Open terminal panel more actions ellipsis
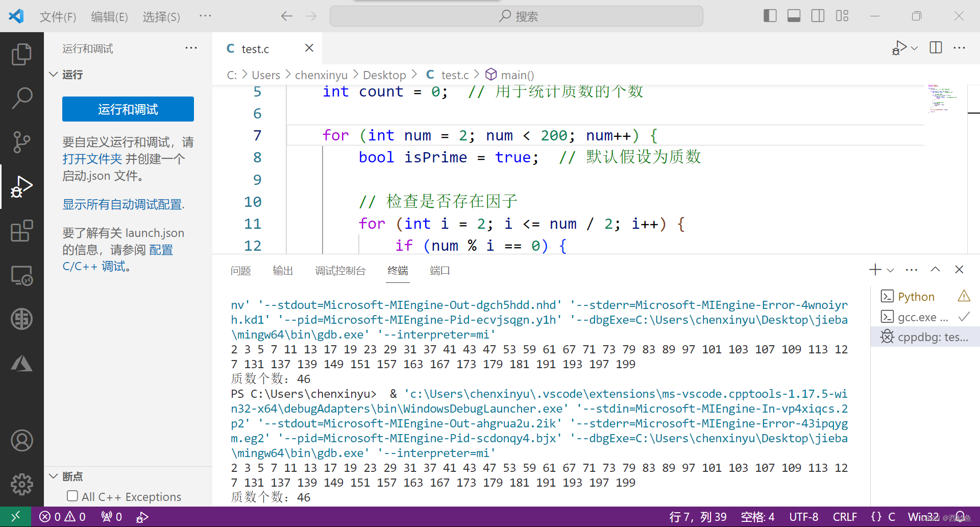 coord(911,270)
